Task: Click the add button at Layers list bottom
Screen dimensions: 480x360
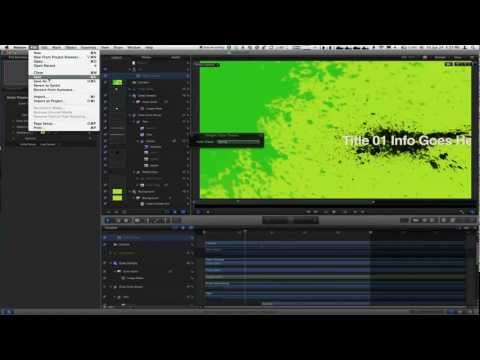Action: pos(109,212)
